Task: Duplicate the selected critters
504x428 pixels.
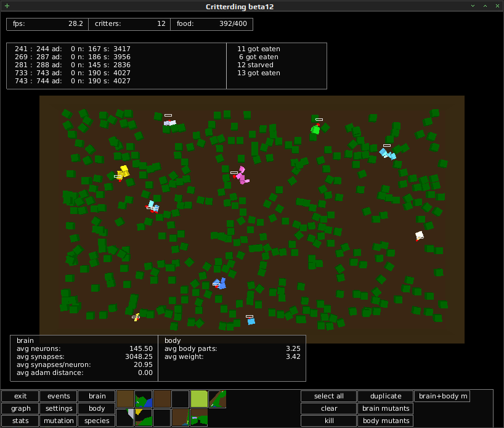Action: coord(385,396)
